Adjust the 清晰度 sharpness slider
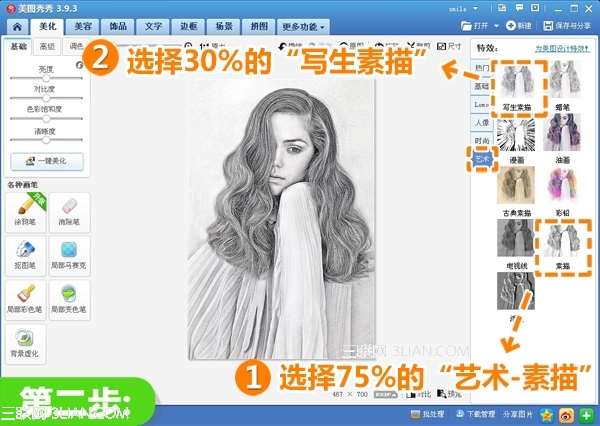600x426 pixels. [x=46, y=140]
